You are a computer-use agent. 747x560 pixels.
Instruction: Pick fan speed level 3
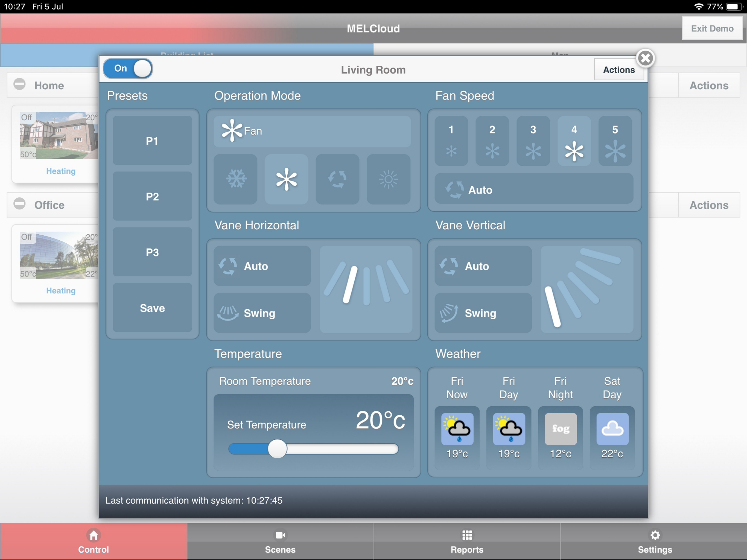point(533,141)
